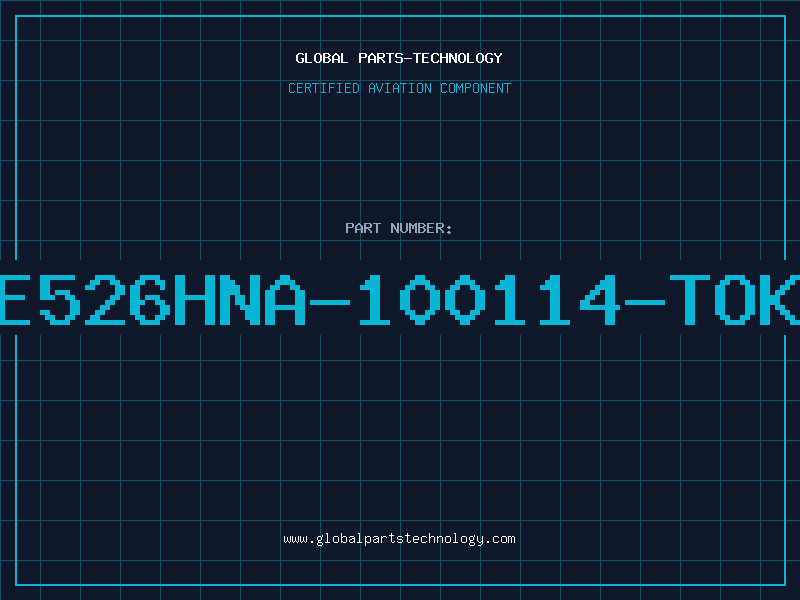This screenshot has height=600, width=800.
Task: Click the 'PART NUMBER:' label
Action: coord(399,228)
